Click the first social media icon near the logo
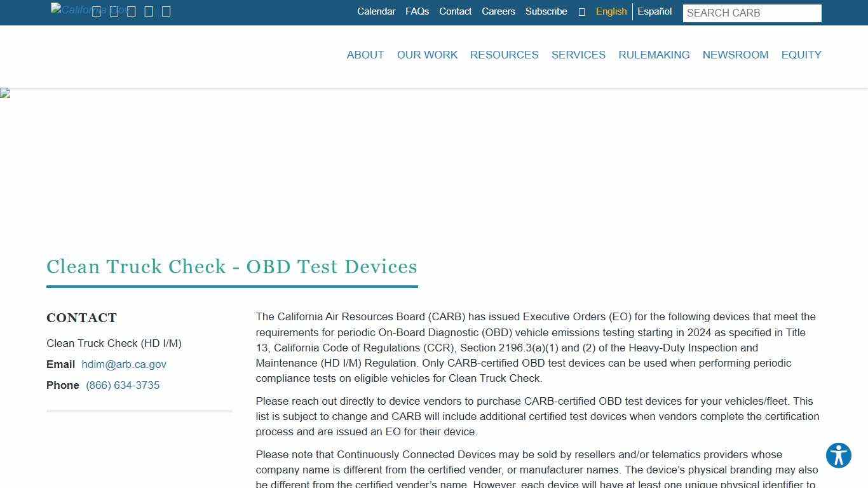Viewport: 868px width, 488px height. click(96, 11)
